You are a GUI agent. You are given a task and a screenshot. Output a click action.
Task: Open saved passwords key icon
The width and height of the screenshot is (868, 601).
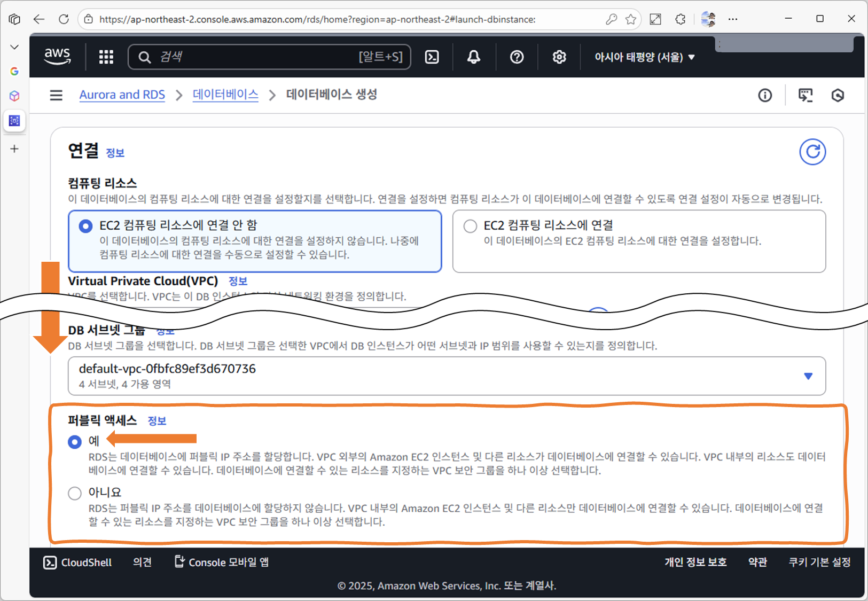point(611,19)
